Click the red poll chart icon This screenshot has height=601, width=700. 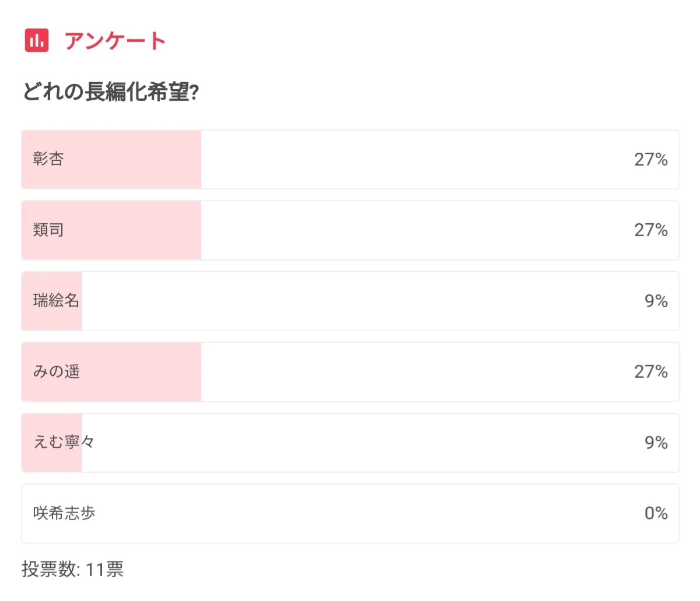[x=37, y=40]
